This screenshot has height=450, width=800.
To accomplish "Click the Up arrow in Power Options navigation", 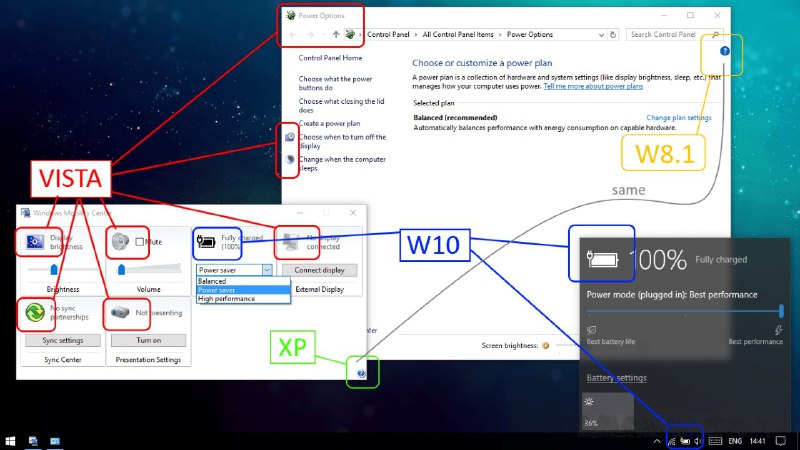I will pyautogui.click(x=336, y=34).
